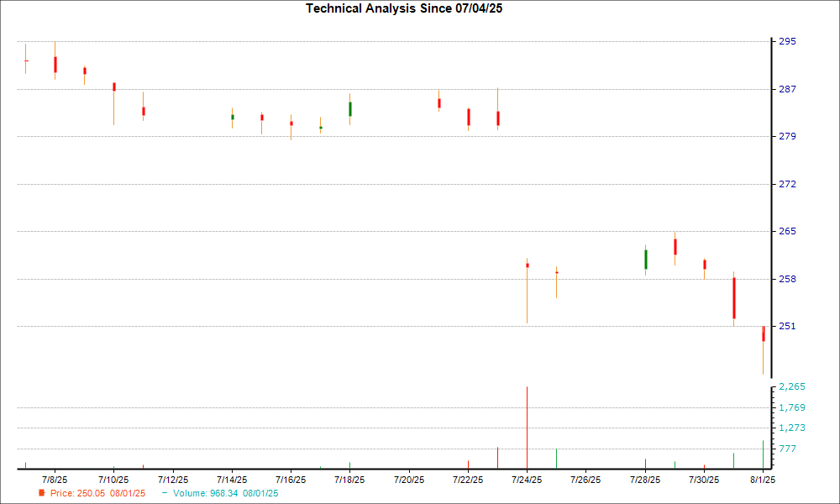Click the Price: 250.05 legend entry
Image resolution: width=840 pixels, height=504 pixels.
(97, 493)
